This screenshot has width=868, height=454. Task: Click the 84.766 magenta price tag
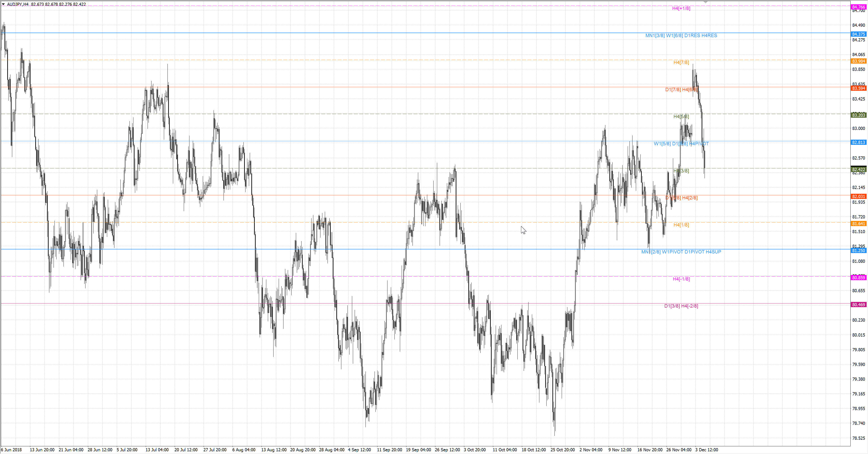coord(858,7)
